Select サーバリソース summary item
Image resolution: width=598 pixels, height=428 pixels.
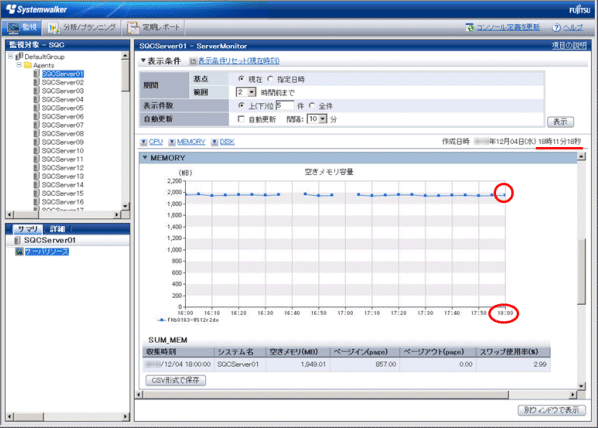point(47,252)
